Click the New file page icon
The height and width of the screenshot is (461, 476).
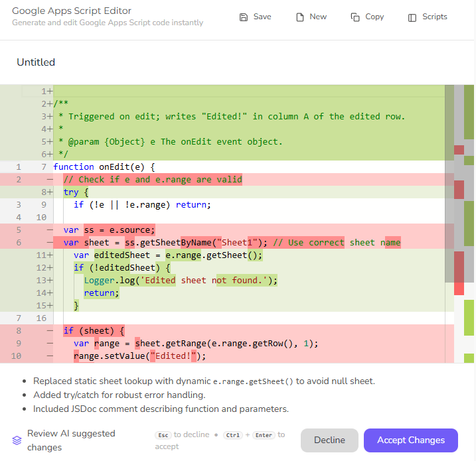[299, 17]
